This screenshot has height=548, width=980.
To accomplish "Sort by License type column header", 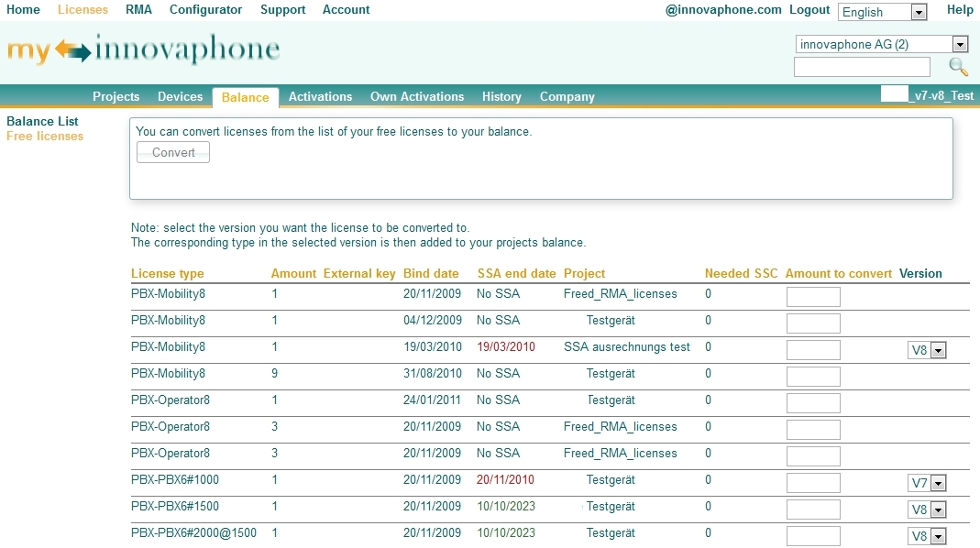I will click(x=167, y=274).
